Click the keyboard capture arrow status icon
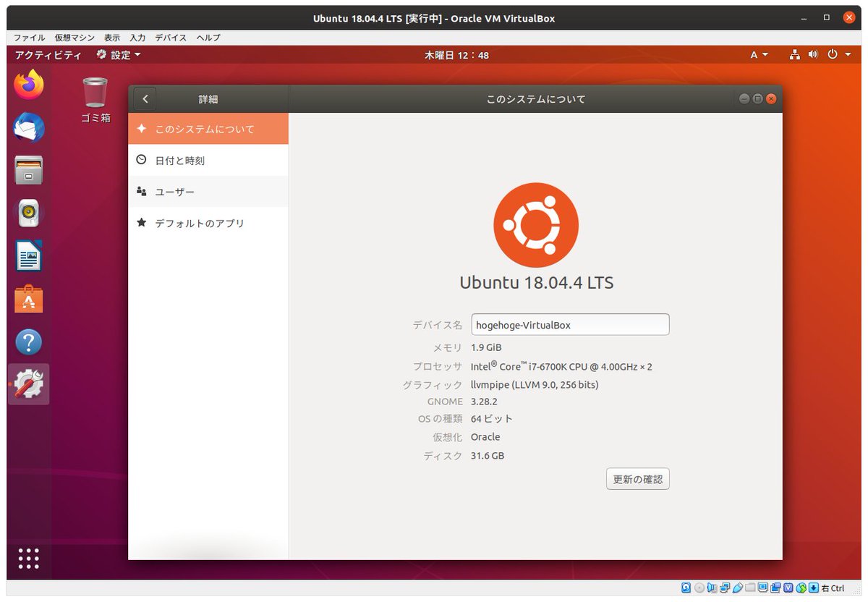The image size is (868, 602). pyautogui.click(x=814, y=588)
